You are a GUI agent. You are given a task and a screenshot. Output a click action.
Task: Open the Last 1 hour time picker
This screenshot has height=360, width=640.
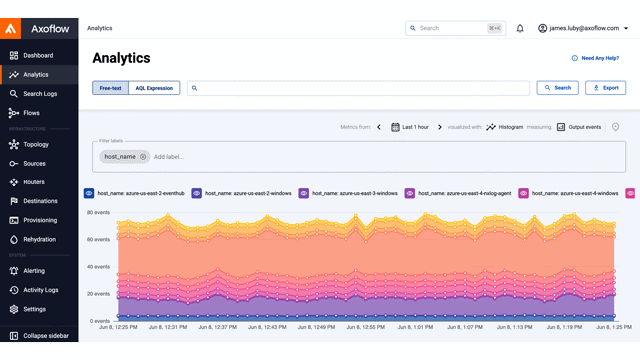click(x=410, y=127)
